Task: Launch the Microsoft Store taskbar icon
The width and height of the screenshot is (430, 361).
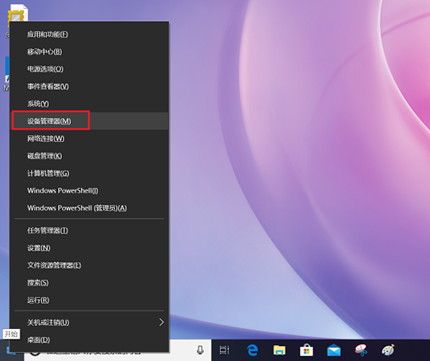Action: pyautogui.click(x=306, y=350)
